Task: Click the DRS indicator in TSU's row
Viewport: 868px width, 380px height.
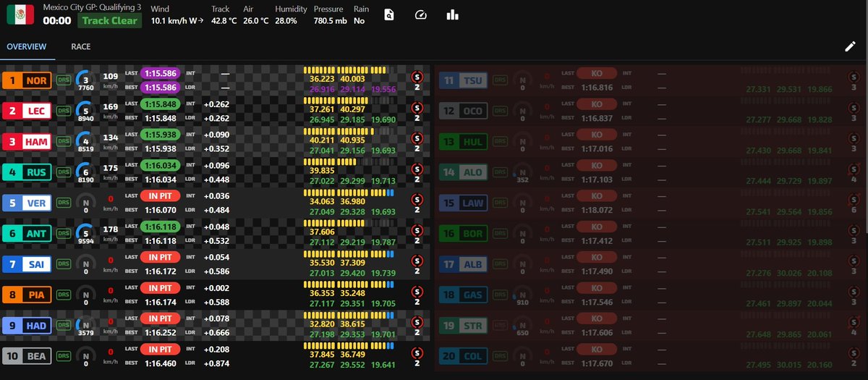Action: [x=499, y=81]
